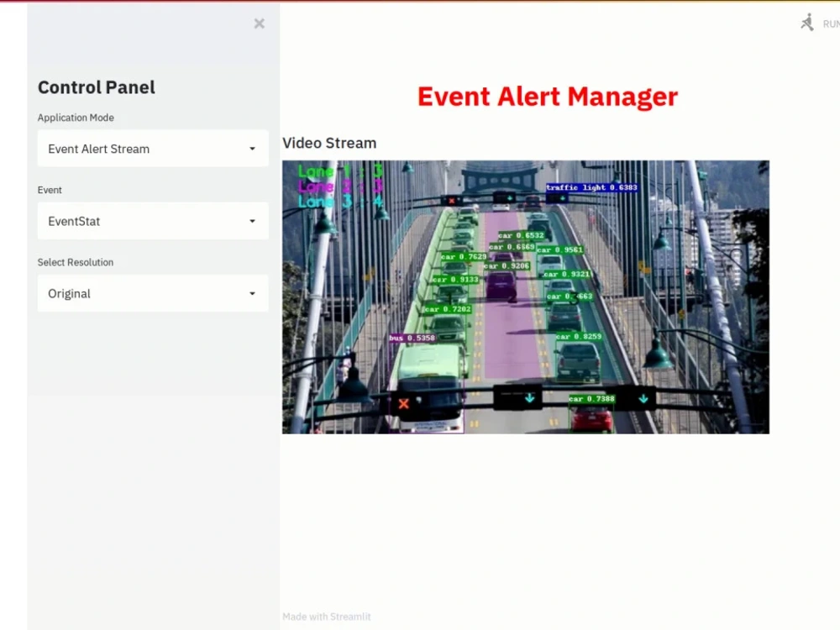Click the Event Alert Manager title
840x630 pixels.
pos(548,97)
